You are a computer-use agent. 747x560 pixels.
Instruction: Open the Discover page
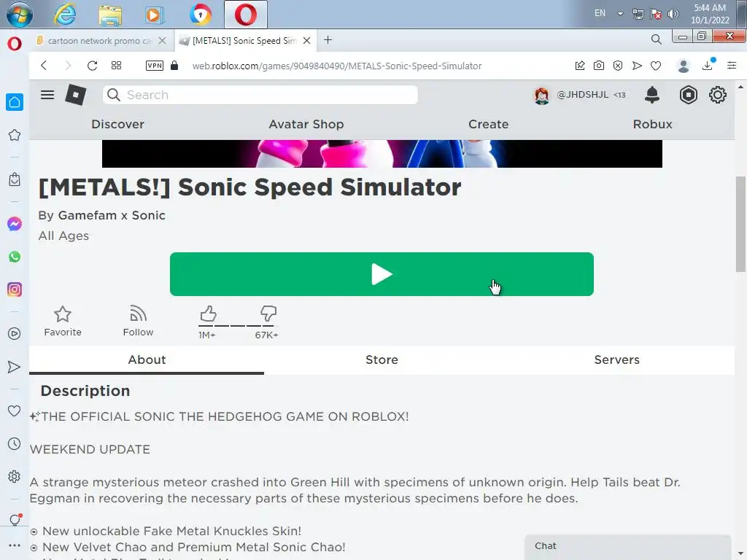117,124
